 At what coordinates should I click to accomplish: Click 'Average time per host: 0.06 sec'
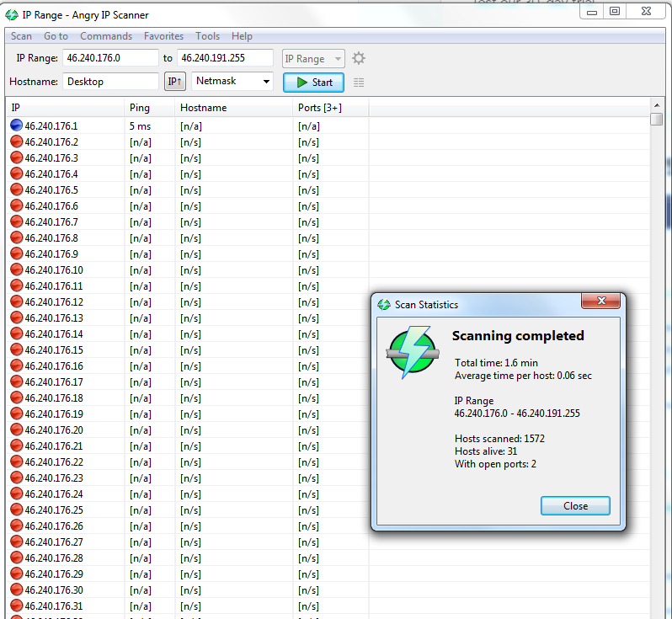(x=523, y=376)
